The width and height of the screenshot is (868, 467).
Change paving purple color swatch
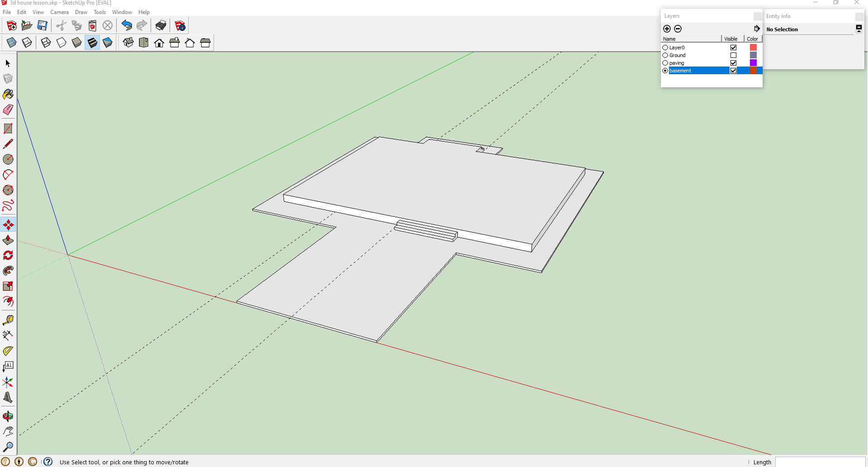tap(753, 63)
